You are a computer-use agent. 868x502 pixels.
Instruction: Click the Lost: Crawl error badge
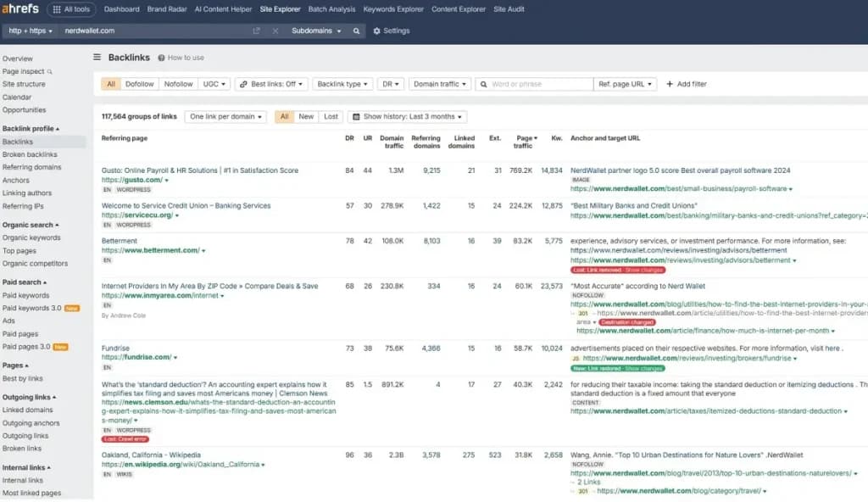[125, 439]
